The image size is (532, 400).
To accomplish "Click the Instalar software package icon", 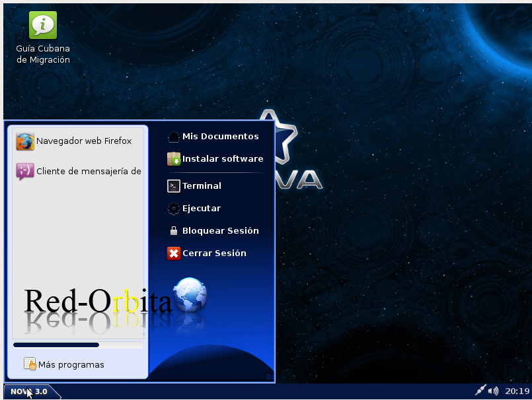I will tap(174, 159).
